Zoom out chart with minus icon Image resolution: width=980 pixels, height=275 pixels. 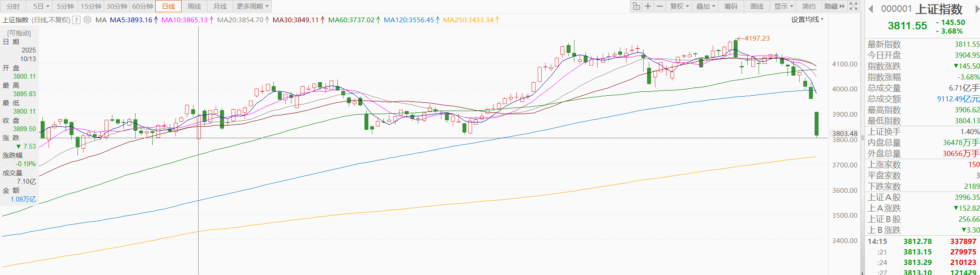point(660,6)
